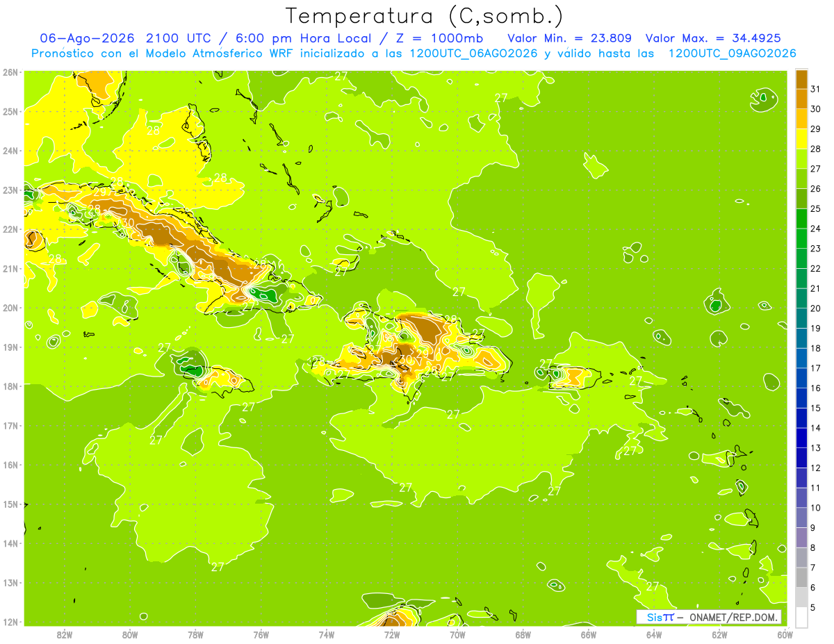834x644 pixels.
Task: Click the 'Valor Min. = 23.809' value
Action: coord(571,38)
